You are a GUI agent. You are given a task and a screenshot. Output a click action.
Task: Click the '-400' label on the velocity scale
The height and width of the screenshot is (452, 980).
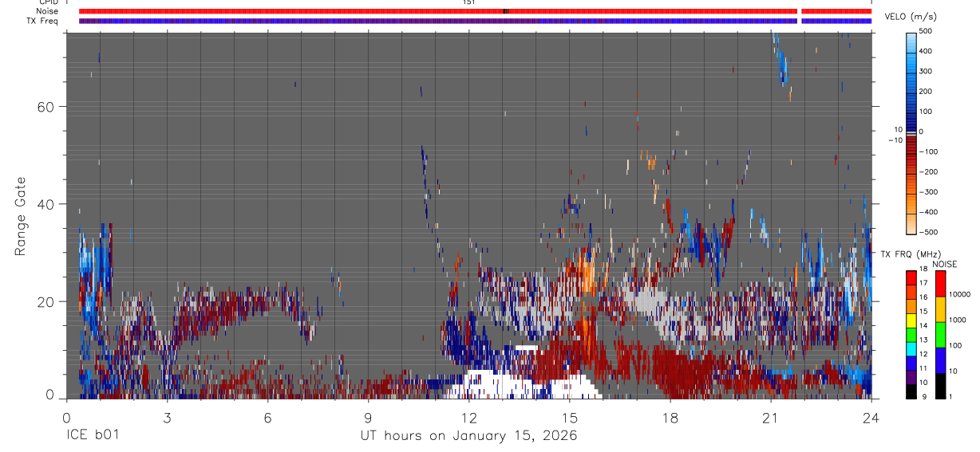(929, 212)
